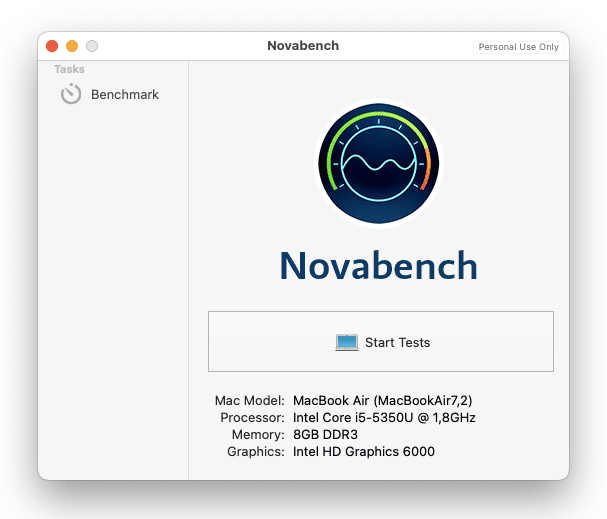607x519 pixels.
Task: Click the 8GB DDR3 memory value
Action: point(325,435)
